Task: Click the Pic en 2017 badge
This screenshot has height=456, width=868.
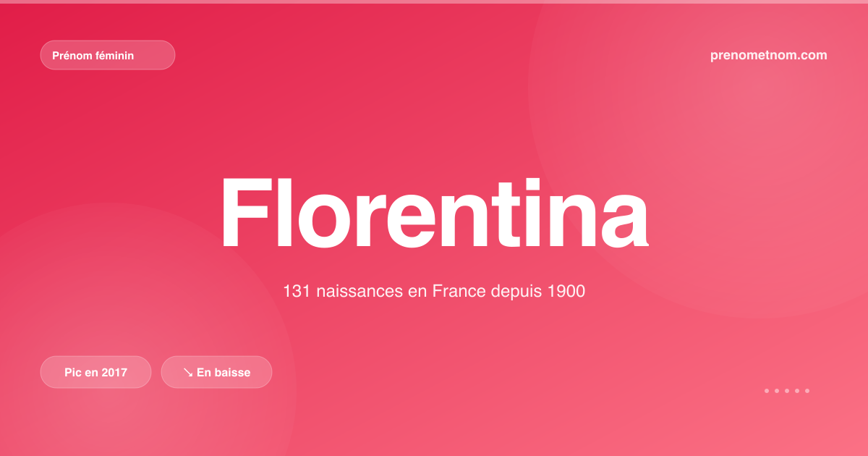Action: [95, 372]
